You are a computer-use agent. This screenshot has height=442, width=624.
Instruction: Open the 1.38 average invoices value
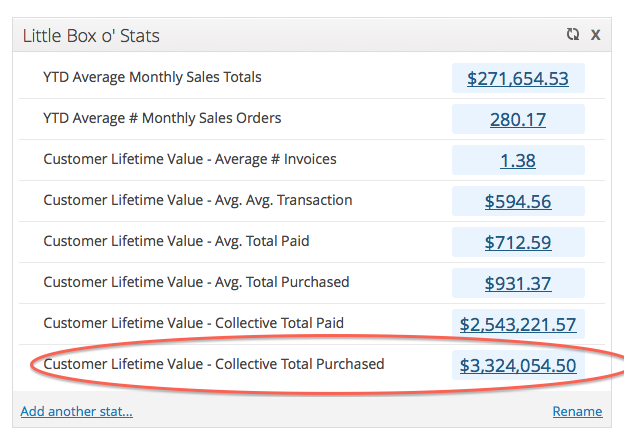[x=518, y=160]
